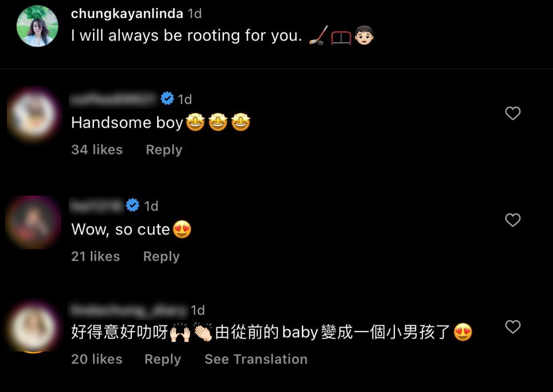
Task: Open blurred username above "Wow, so cute"
Action: coord(97,205)
